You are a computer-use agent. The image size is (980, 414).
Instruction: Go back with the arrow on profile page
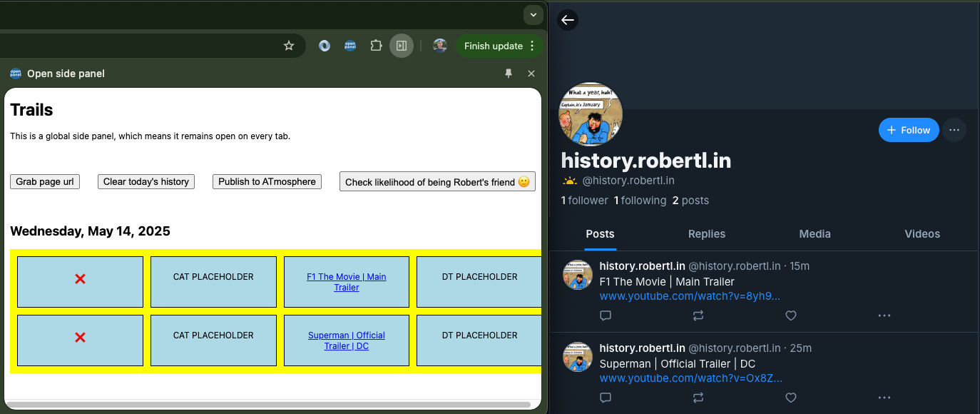click(x=568, y=20)
